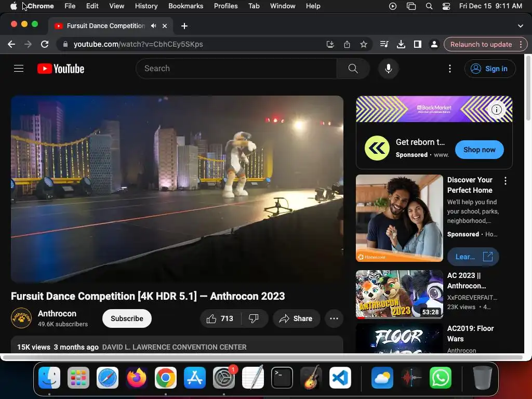Open Visual Studio Code in dock
Image resolution: width=532 pixels, height=399 pixels.
pyautogui.click(x=340, y=378)
